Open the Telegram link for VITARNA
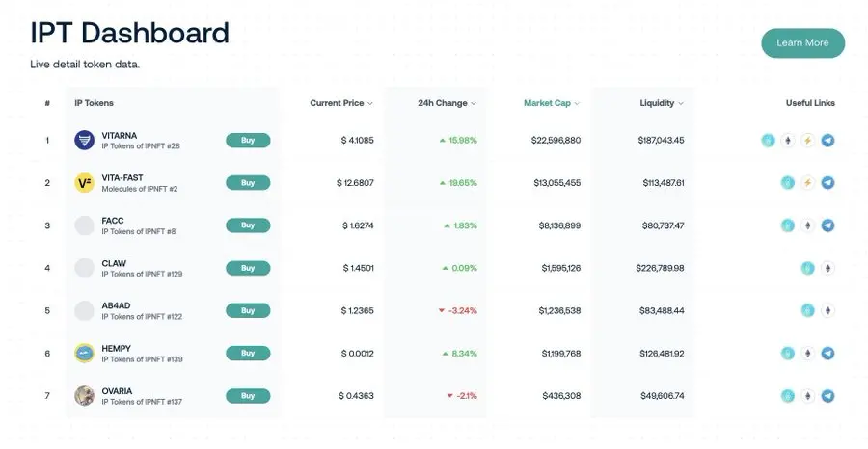This screenshot has width=868, height=449. tap(827, 141)
